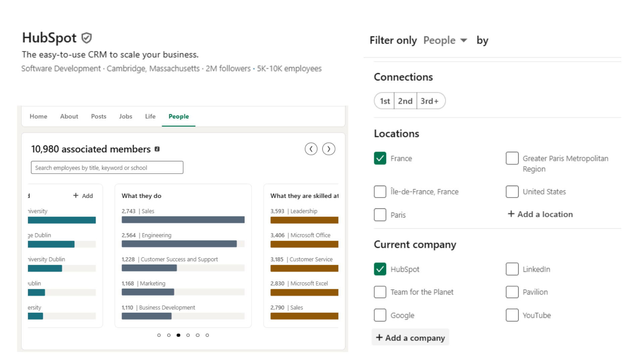The height and width of the screenshot is (362, 644).
Task: Click the search employees input field
Action: click(x=107, y=168)
